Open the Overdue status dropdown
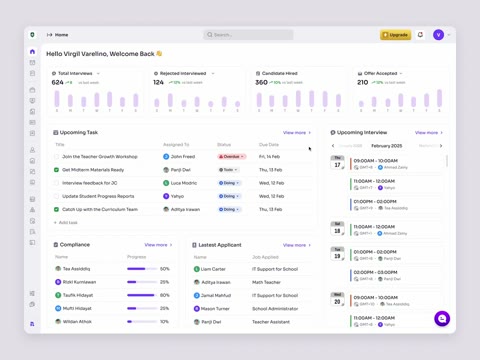This screenshot has width=480, height=360. tap(232, 156)
